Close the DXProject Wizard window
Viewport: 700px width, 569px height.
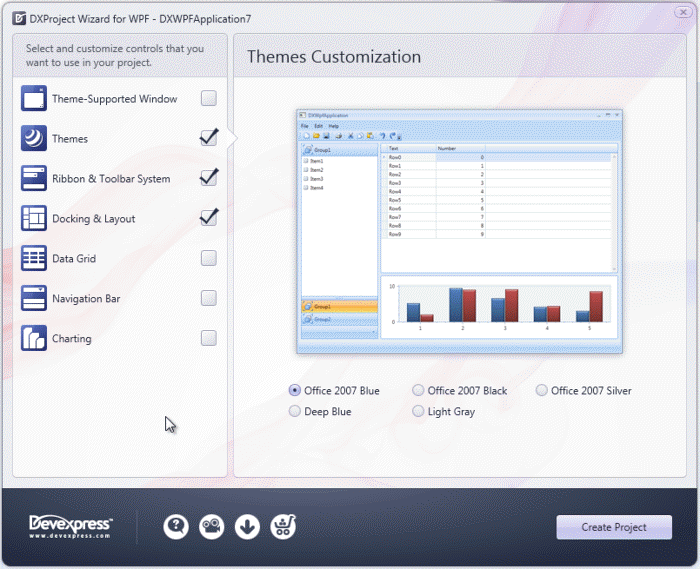click(683, 12)
